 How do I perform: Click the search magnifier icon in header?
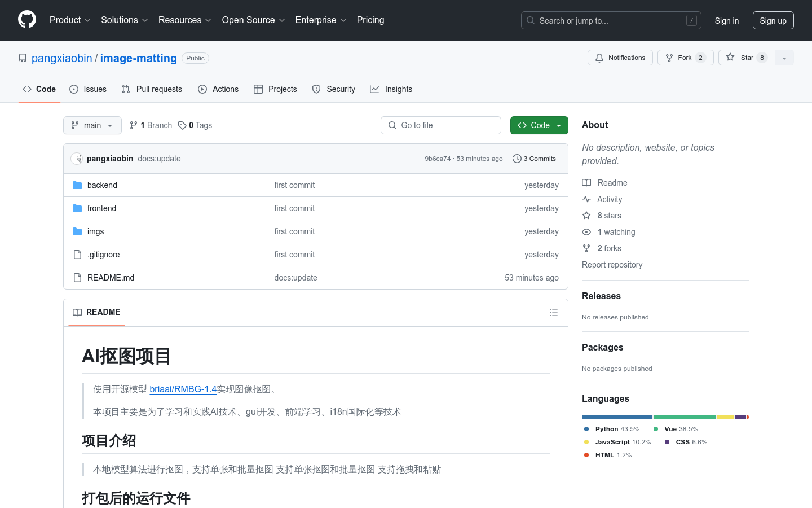[x=531, y=20]
